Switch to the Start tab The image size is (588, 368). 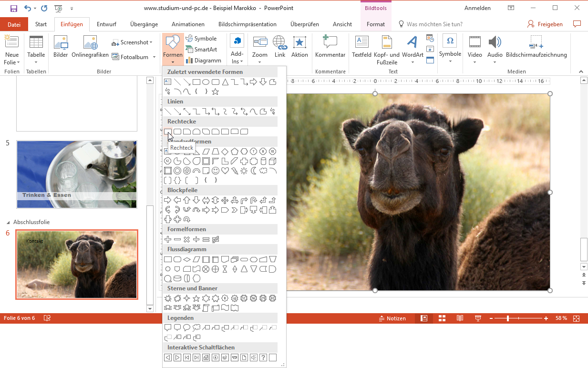41,24
